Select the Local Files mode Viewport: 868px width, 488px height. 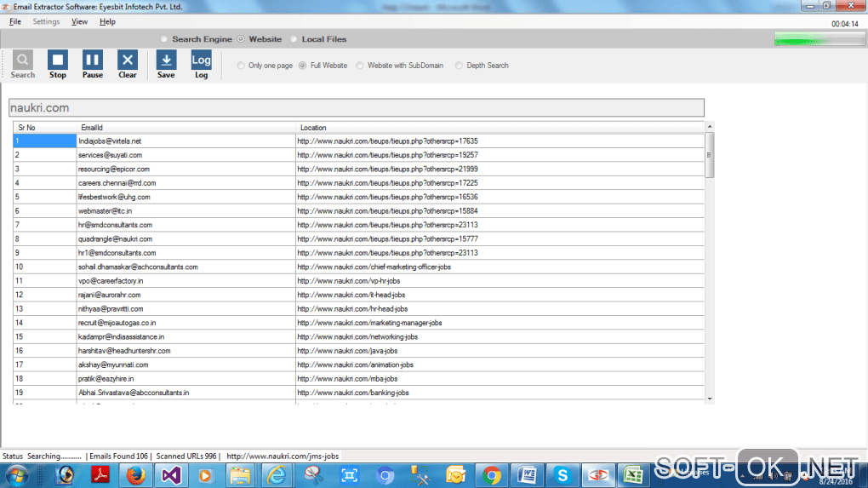[x=319, y=39]
